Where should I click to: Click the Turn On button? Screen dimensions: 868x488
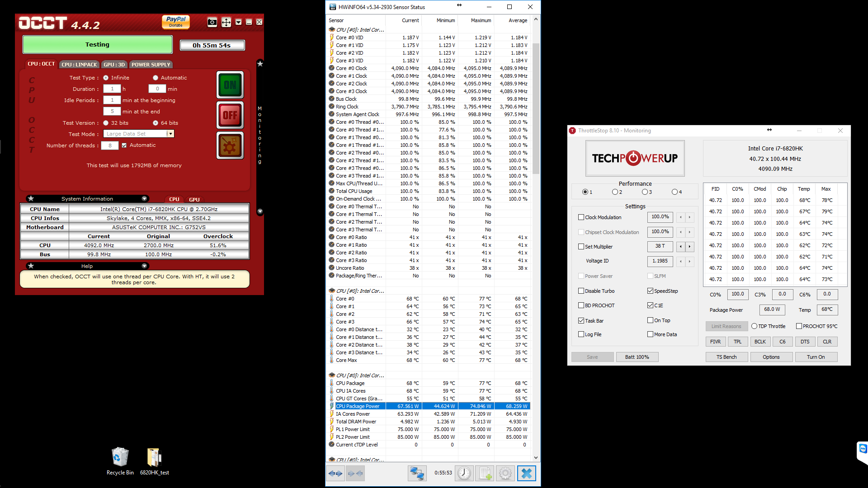(816, 357)
